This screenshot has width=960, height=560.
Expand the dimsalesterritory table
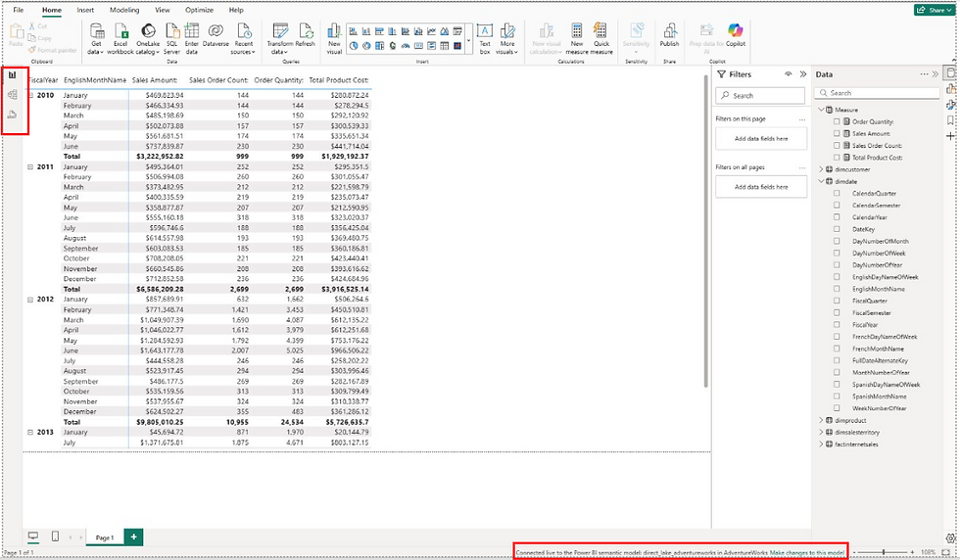pos(822,432)
